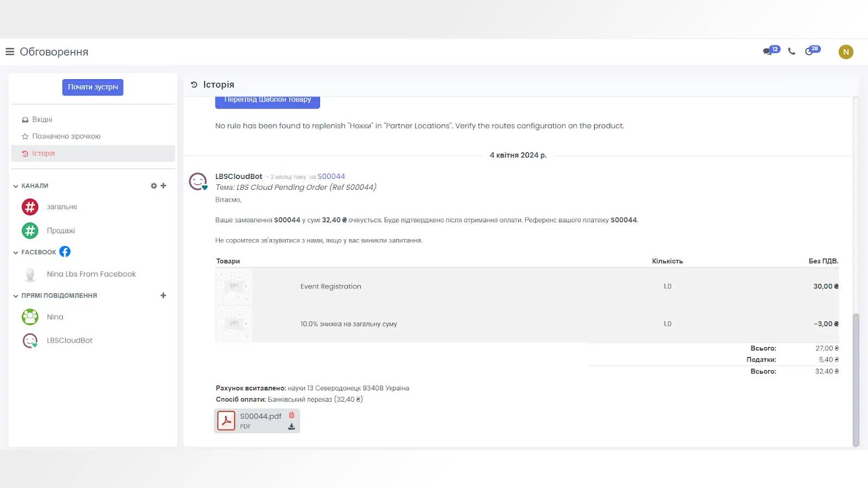Start new direct message with plus
Viewport: 868px width, 488px height.
pos(163,296)
